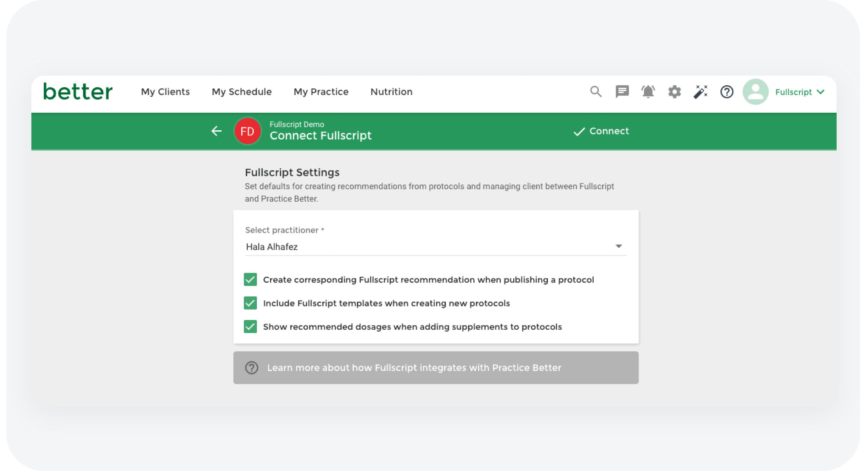Open the search magnifier icon
Image resolution: width=868 pixels, height=471 pixels.
coord(596,92)
